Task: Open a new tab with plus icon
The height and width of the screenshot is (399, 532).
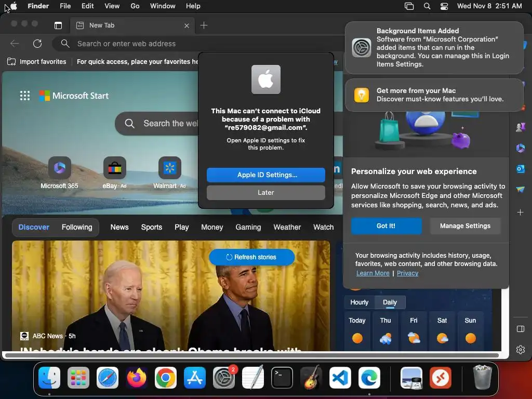Action: [204, 25]
